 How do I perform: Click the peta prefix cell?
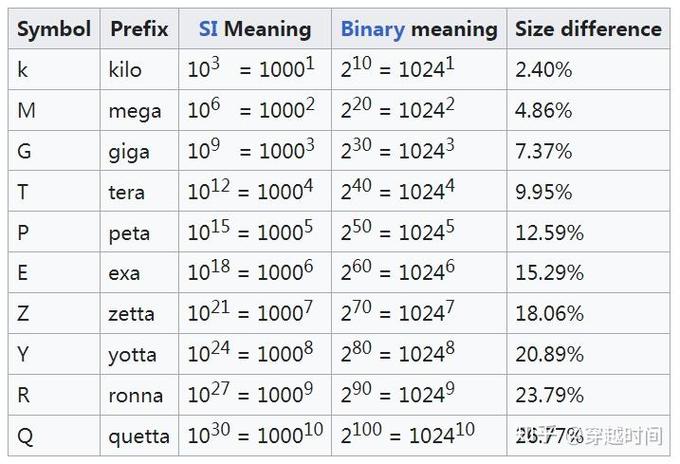139,232
